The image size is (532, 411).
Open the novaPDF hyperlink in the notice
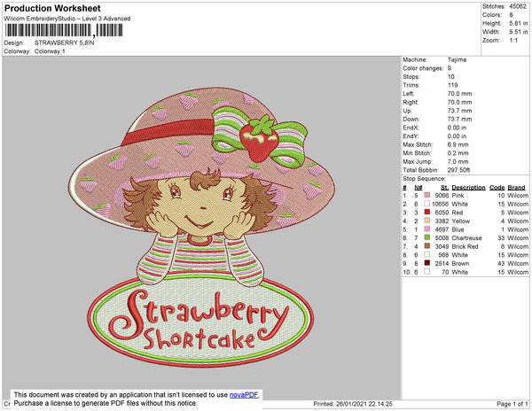pos(244,395)
